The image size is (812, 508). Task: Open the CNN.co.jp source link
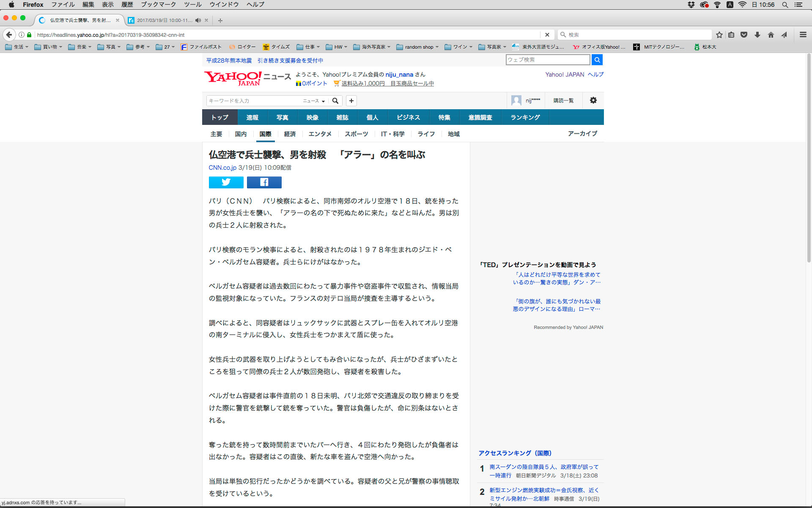222,168
